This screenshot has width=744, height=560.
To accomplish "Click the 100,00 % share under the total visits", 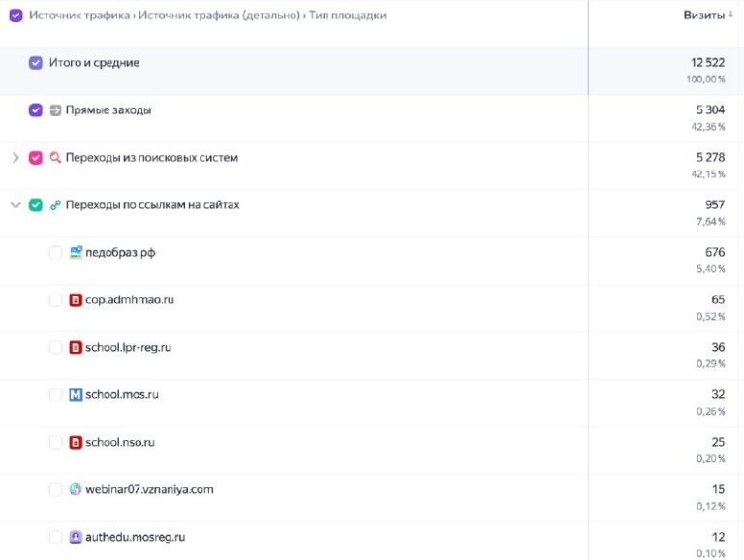I will (705, 79).
